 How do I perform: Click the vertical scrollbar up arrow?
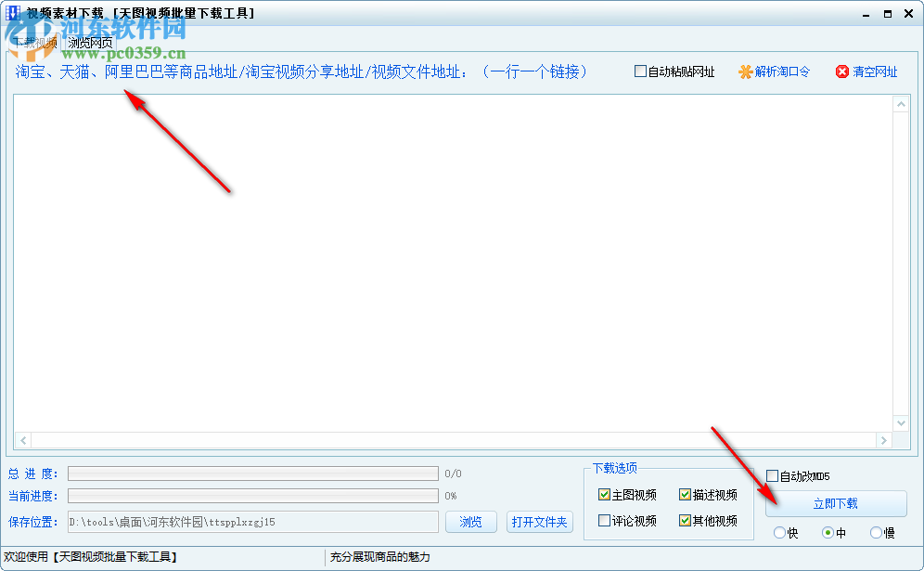click(901, 104)
